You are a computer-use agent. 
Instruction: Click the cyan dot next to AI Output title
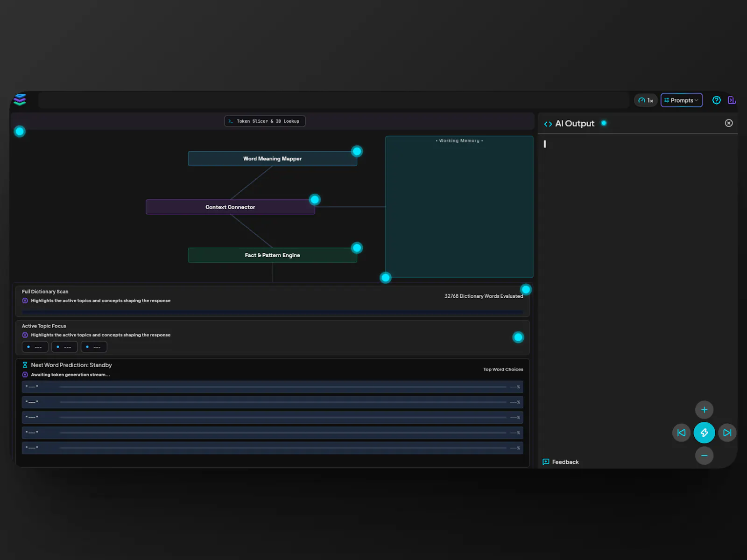604,123
